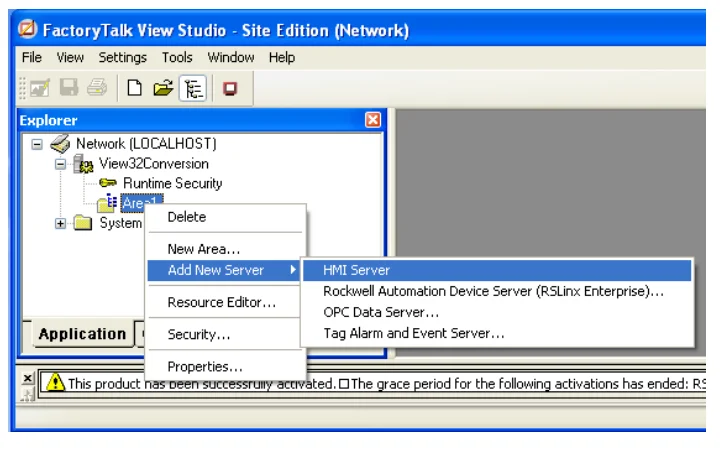Collapse the Network (LOCALHOST) tree node
The image size is (727, 452).
(x=37, y=144)
